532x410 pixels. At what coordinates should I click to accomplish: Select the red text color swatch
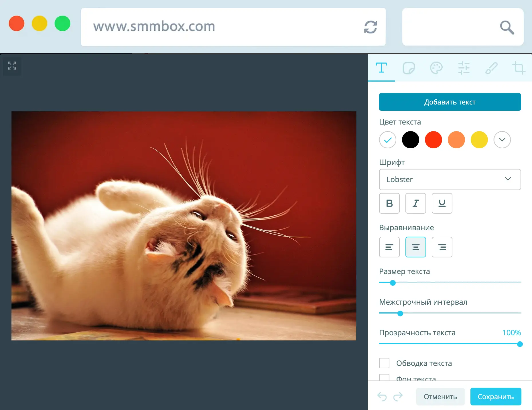point(434,140)
